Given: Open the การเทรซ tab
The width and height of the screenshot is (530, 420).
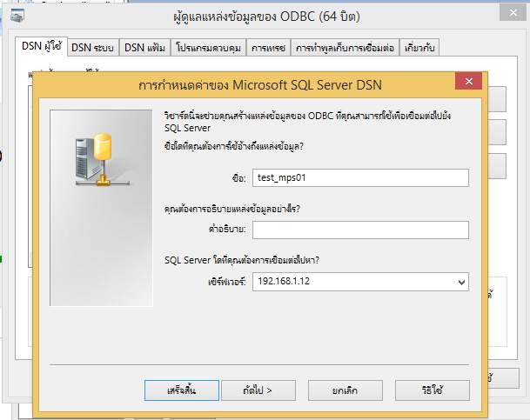Looking at the screenshot, I should [x=268, y=48].
